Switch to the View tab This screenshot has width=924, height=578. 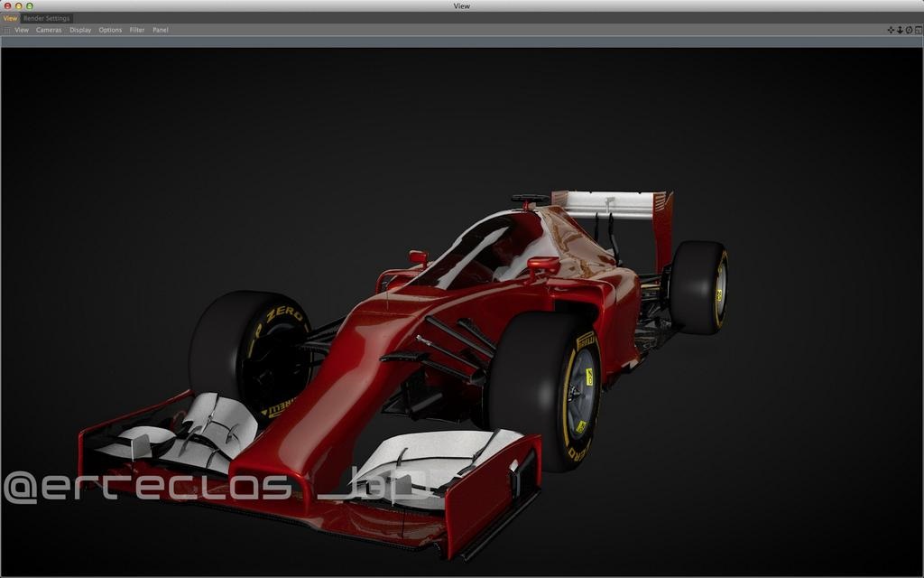point(10,18)
